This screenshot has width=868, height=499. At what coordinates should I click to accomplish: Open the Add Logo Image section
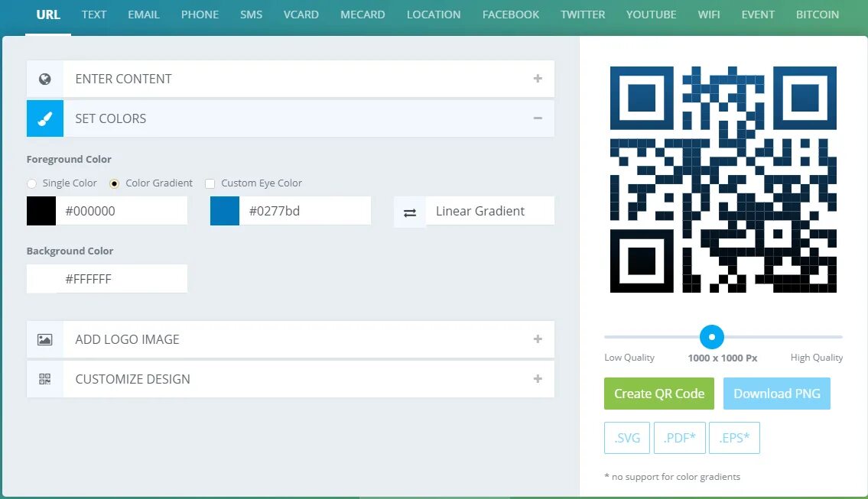click(290, 339)
